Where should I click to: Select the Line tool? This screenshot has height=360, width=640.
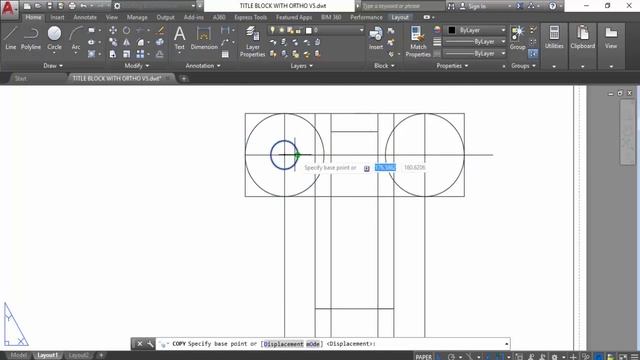tap(11, 38)
